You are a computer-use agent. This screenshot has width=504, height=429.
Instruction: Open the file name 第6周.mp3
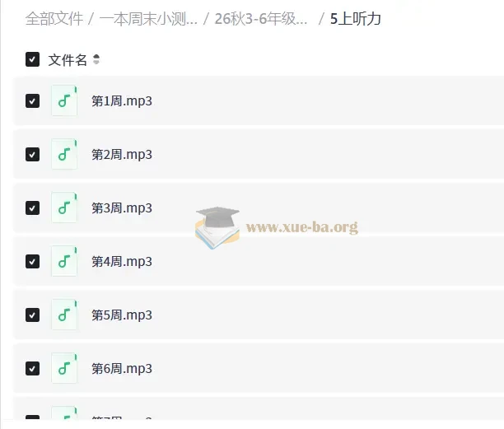click(x=122, y=369)
